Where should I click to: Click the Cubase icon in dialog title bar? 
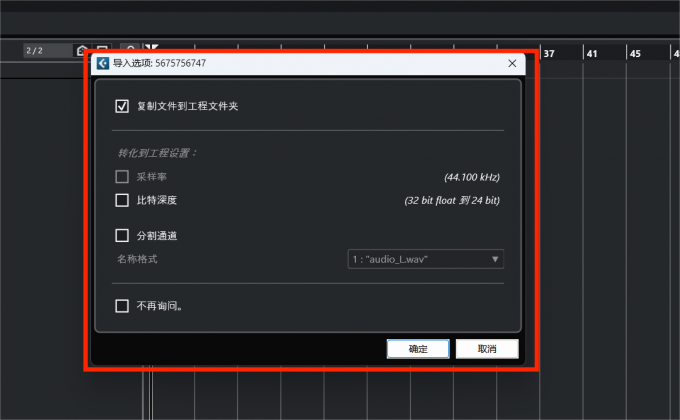103,63
